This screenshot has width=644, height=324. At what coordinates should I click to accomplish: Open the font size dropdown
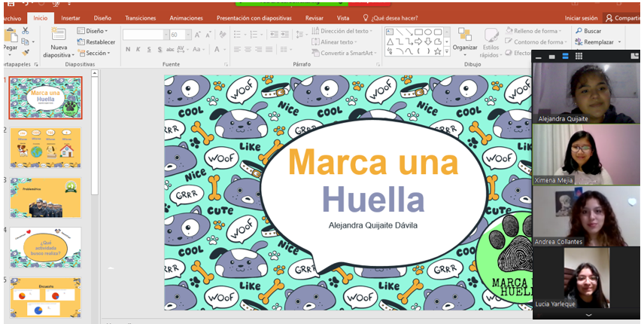186,35
